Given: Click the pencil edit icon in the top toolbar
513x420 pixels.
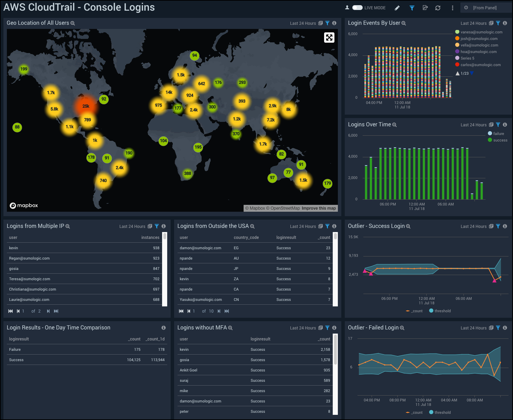Looking at the screenshot, I should 397,8.
